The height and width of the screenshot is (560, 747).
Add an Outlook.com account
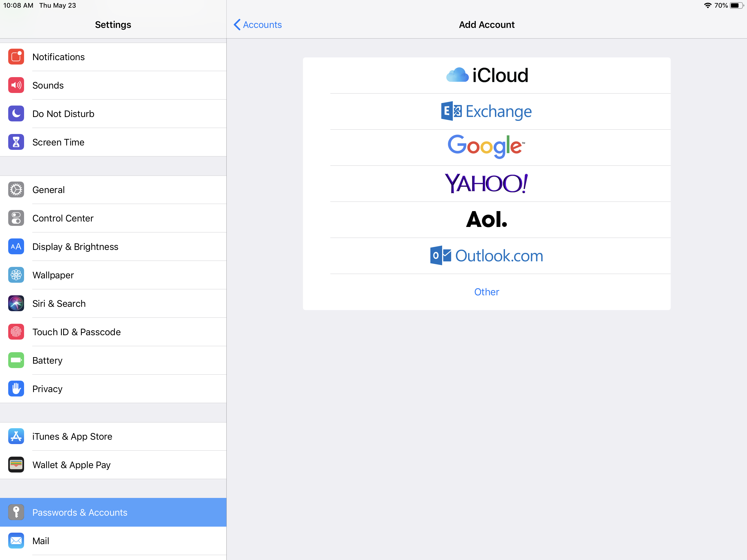[x=486, y=255]
